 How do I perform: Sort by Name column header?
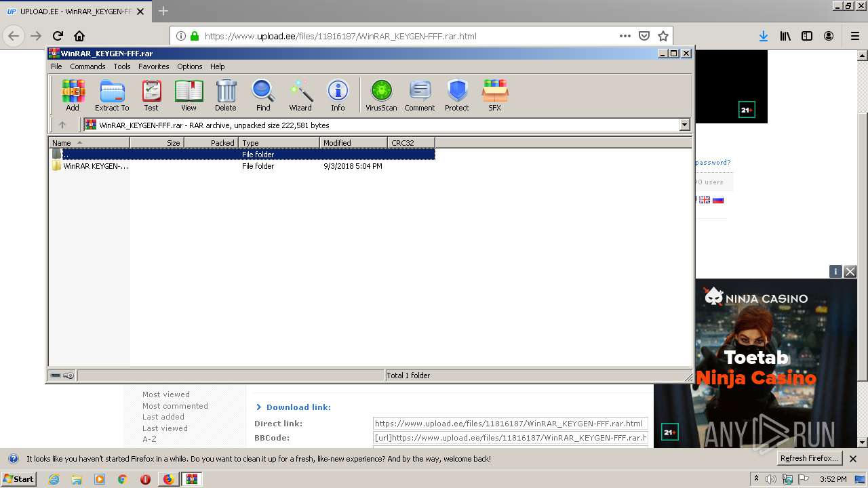coord(89,142)
